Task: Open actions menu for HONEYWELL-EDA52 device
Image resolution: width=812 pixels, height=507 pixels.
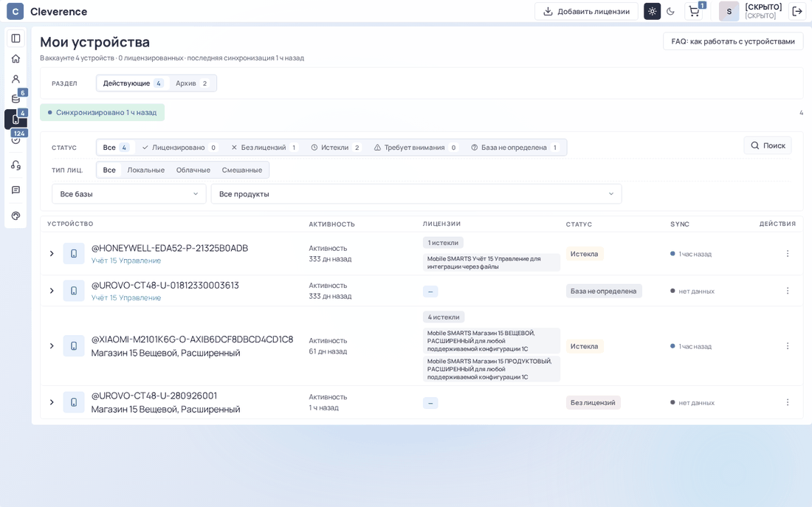Action: pos(787,254)
